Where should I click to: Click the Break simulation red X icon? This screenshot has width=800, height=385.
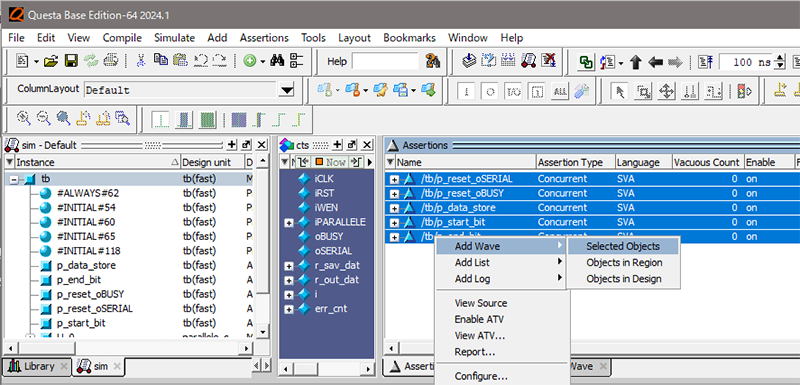548,61
